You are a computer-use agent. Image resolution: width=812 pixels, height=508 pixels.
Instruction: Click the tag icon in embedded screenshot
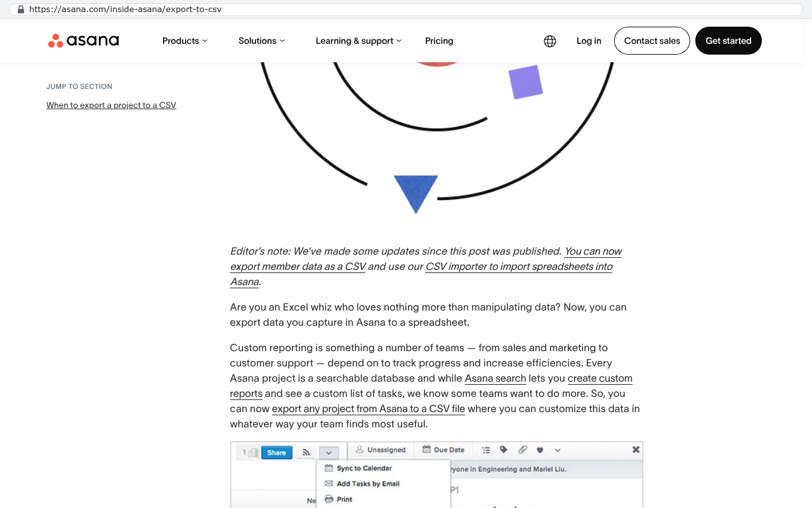coord(504,450)
